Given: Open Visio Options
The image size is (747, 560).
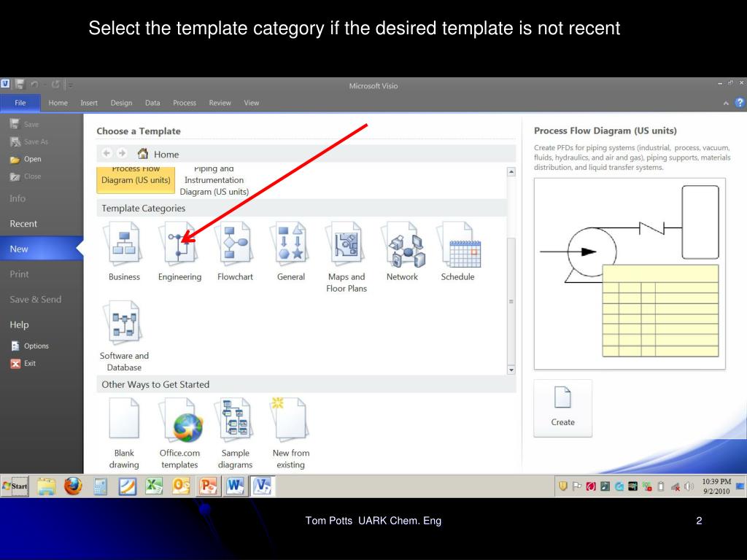Looking at the screenshot, I should point(30,346).
